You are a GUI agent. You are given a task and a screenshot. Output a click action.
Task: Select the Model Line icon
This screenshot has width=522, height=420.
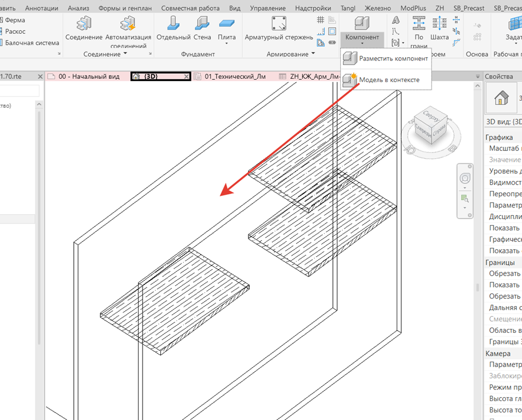[396, 31]
